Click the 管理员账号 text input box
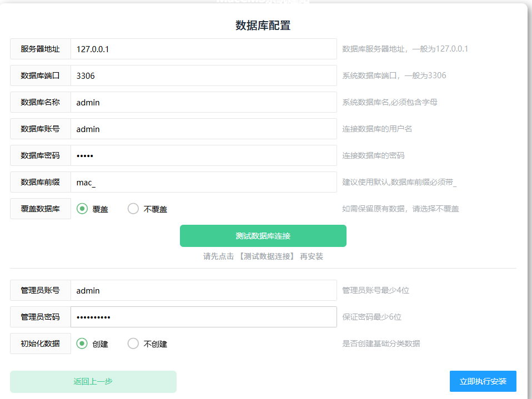This screenshot has height=399, width=532. pyautogui.click(x=203, y=290)
